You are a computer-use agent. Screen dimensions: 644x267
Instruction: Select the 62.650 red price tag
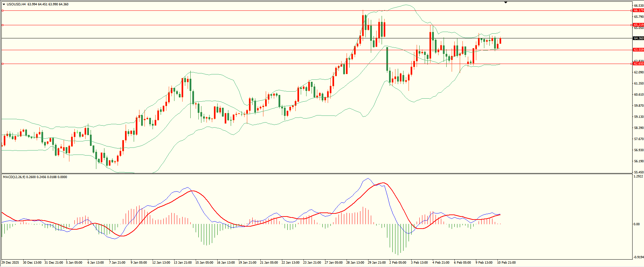pyautogui.click(x=638, y=64)
